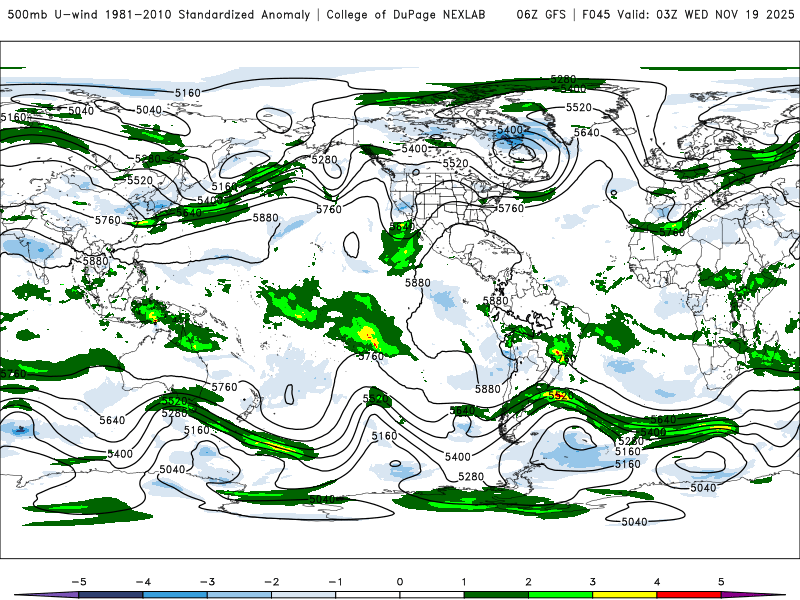Click the '06Z GFS' model run text
Image resolution: width=800 pixels, height=600 pixels.
pos(541,14)
